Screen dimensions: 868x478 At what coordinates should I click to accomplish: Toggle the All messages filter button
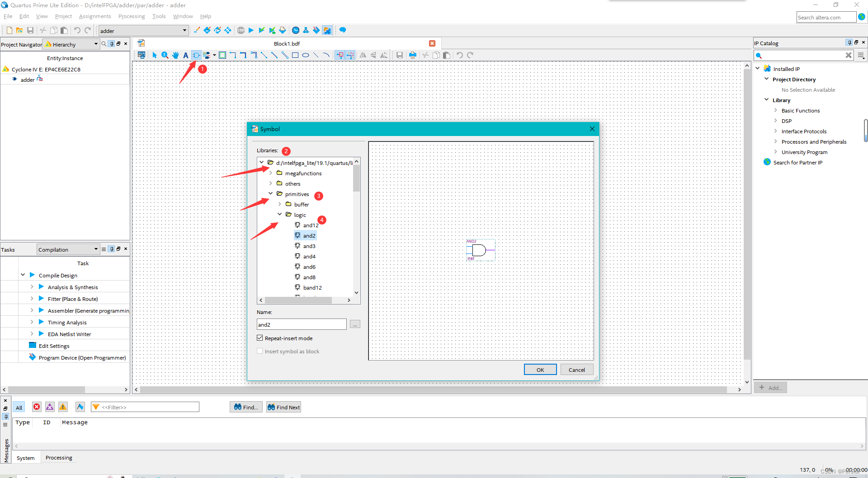[19, 407]
